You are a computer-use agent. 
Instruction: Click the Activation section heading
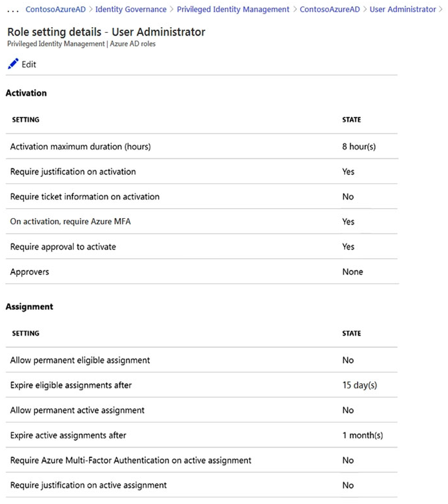[x=26, y=93]
